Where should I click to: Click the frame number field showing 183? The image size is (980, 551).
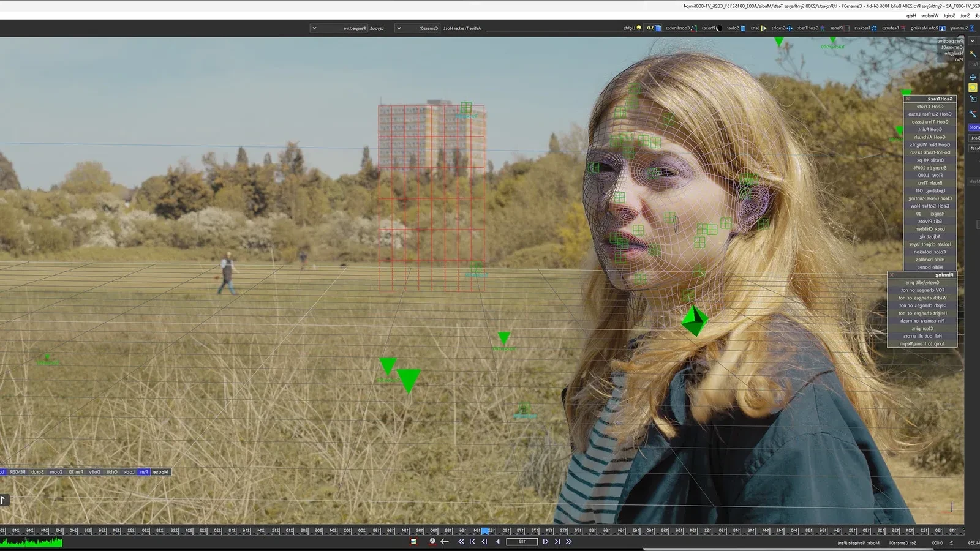tap(522, 541)
